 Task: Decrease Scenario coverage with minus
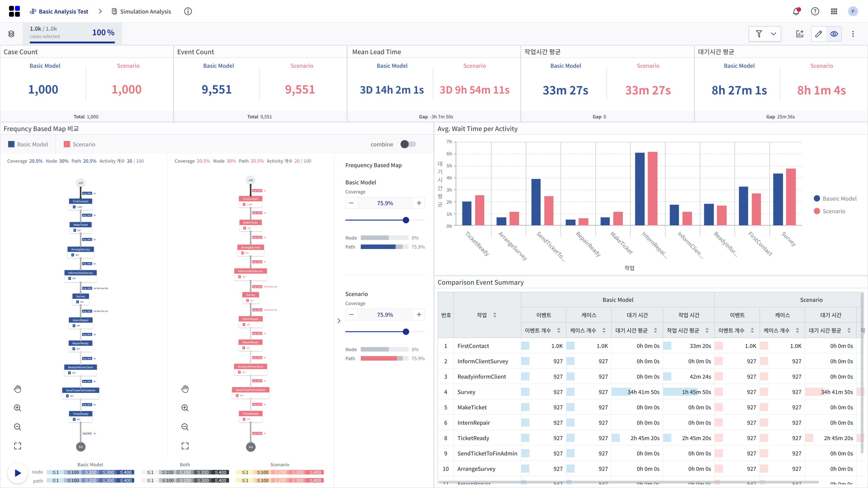351,314
